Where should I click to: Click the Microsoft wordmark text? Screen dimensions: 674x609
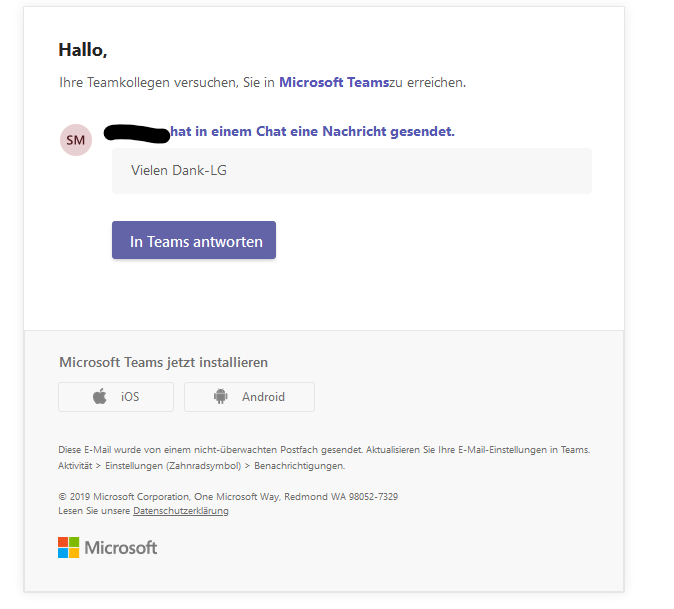point(121,548)
